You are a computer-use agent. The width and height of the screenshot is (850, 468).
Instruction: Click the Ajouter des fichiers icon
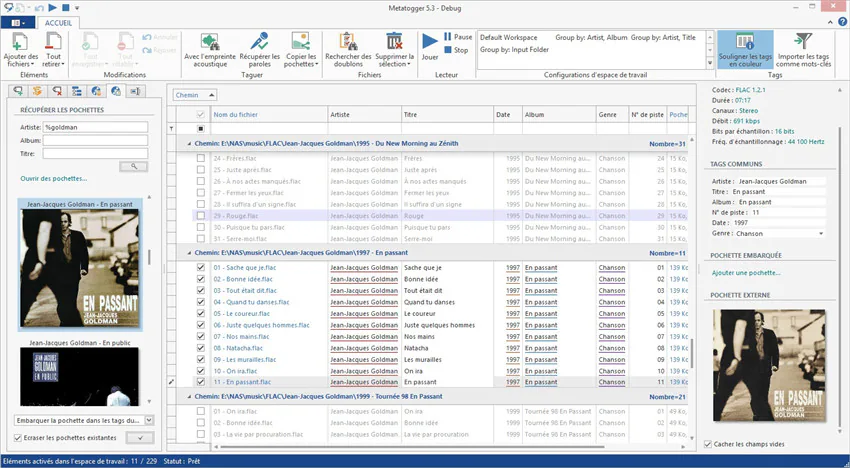(x=20, y=41)
